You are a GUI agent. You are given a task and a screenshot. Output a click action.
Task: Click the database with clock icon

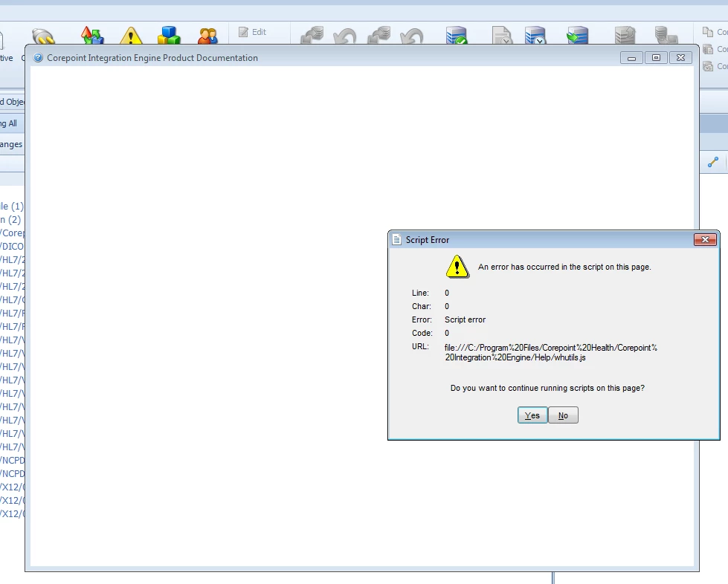[x=535, y=36]
